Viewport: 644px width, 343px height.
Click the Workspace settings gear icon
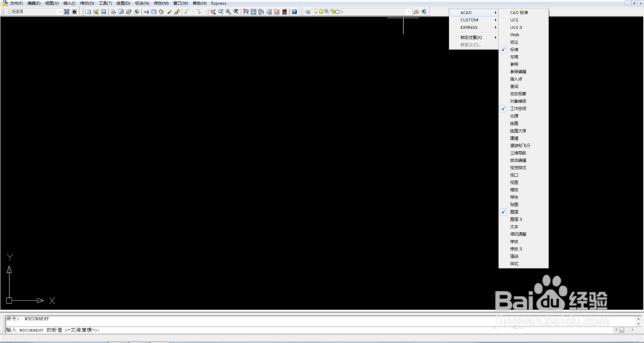(x=66, y=12)
